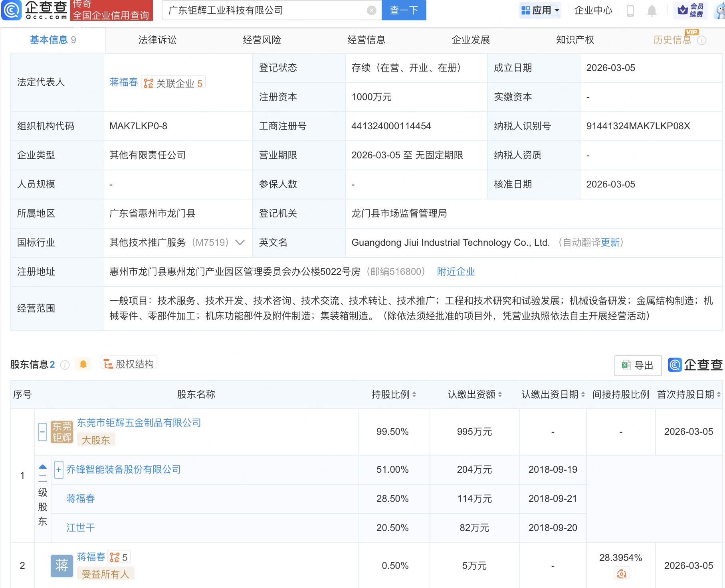The width and height of the screenshot is (725, 588).
Task: Expand the 乔锋智能装备股份有限公司 shareholder row
Action: point(59,470)
